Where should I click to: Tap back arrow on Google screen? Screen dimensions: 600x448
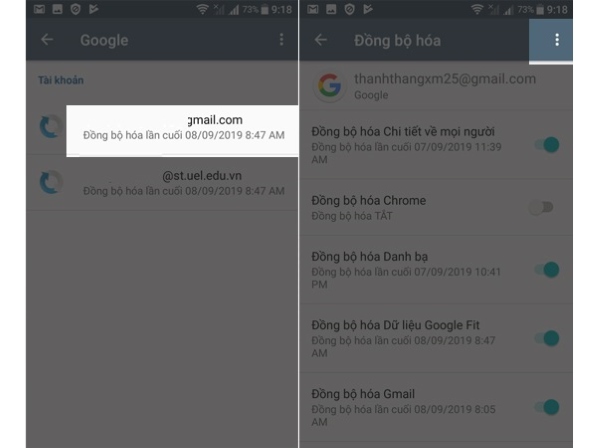[47, 39]
